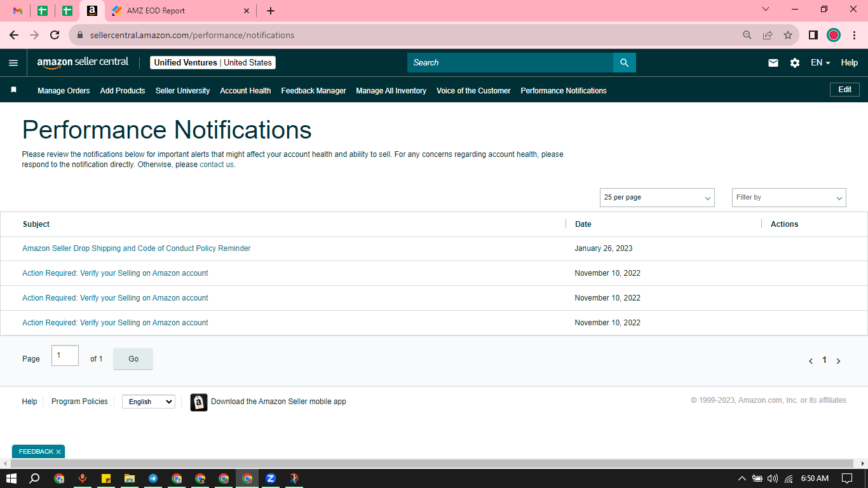This screenshot has height=488, width=868.
Task: Open Feedback Manager in the navigation bar
Action: coord(313,91)
